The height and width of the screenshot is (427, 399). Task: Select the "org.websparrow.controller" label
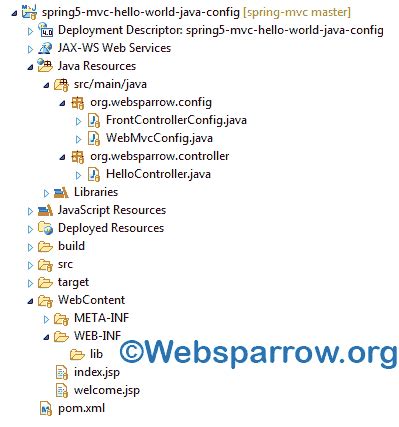tap(159, 156)
